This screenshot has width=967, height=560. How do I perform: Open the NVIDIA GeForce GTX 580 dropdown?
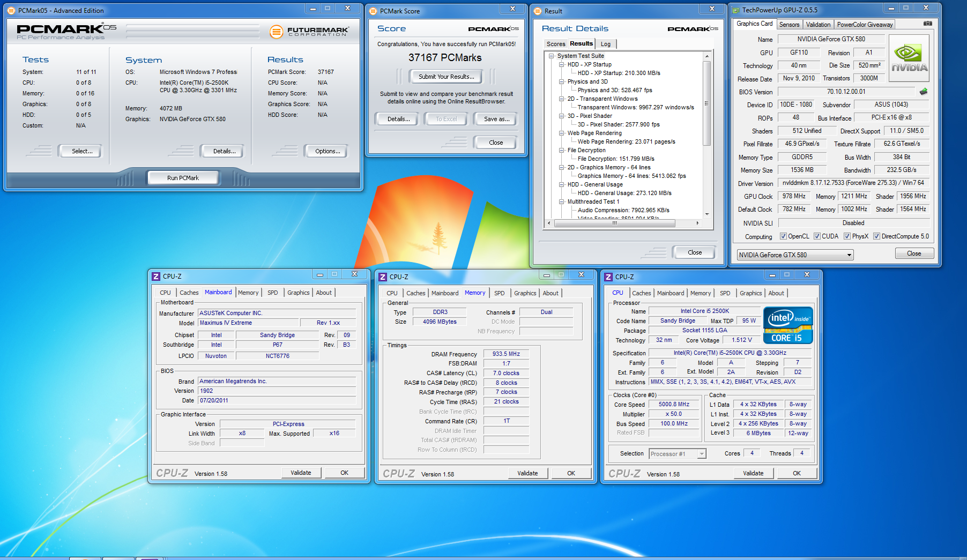click(x=795, y=255)
